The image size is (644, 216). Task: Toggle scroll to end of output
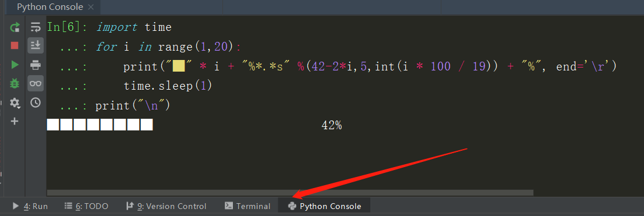36,45
